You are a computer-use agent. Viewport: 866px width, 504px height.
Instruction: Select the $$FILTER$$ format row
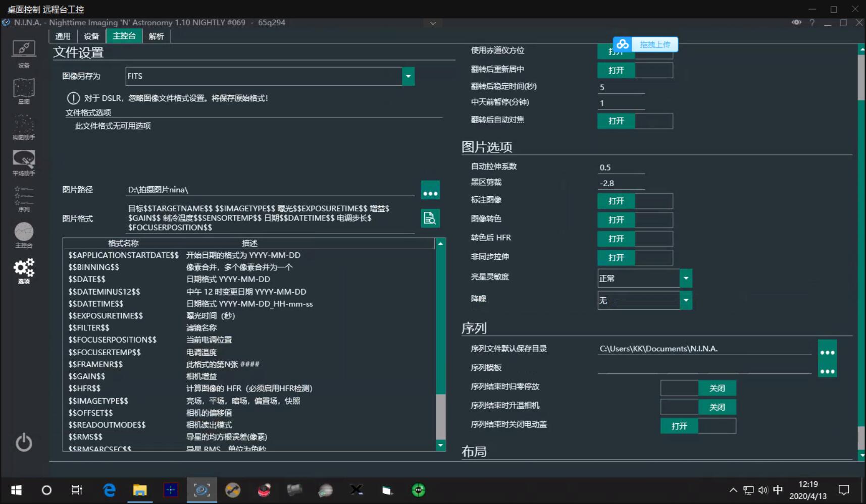pos(248,328)
